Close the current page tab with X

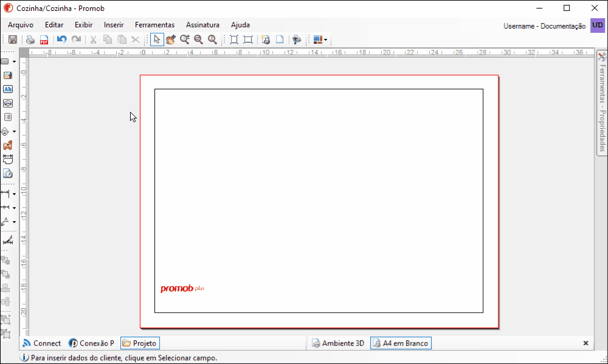[x=586, y=343]
